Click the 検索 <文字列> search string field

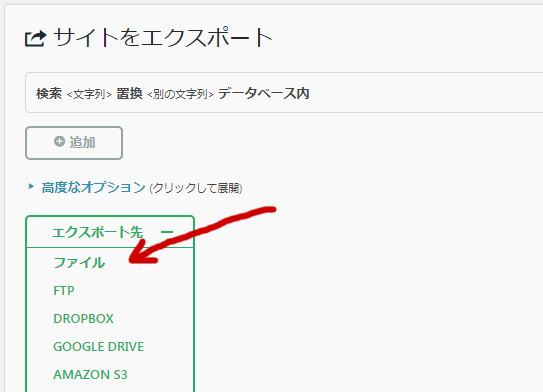click(x=74, y=93)
